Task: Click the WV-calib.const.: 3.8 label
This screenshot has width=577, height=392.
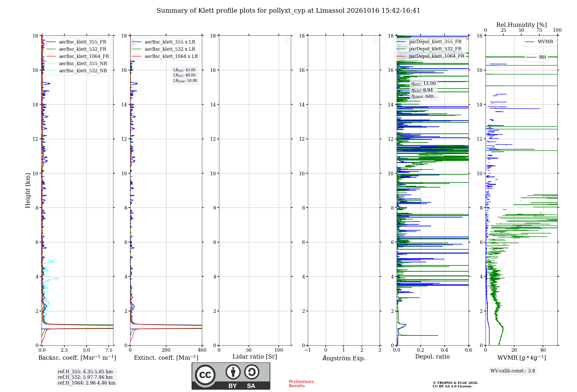Action: [513, 371]
